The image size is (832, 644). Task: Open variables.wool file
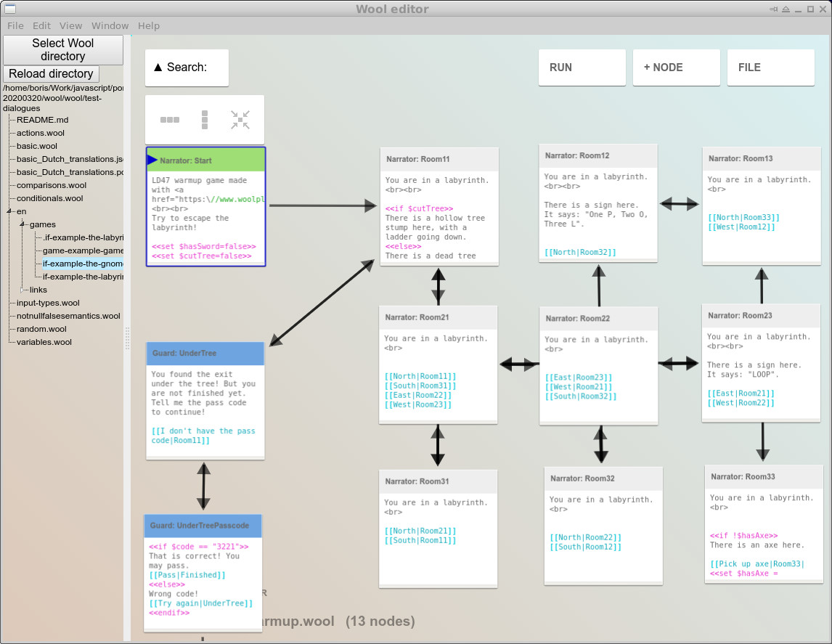coord(44,342)
